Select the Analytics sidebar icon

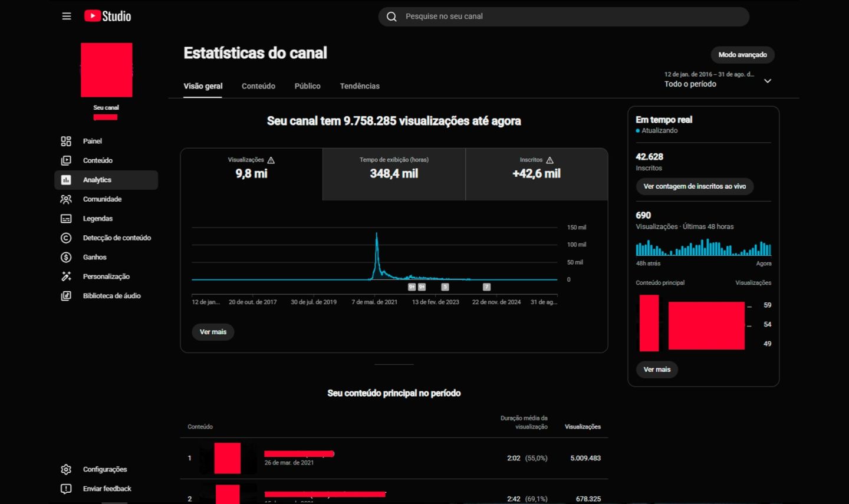point(66,180)
